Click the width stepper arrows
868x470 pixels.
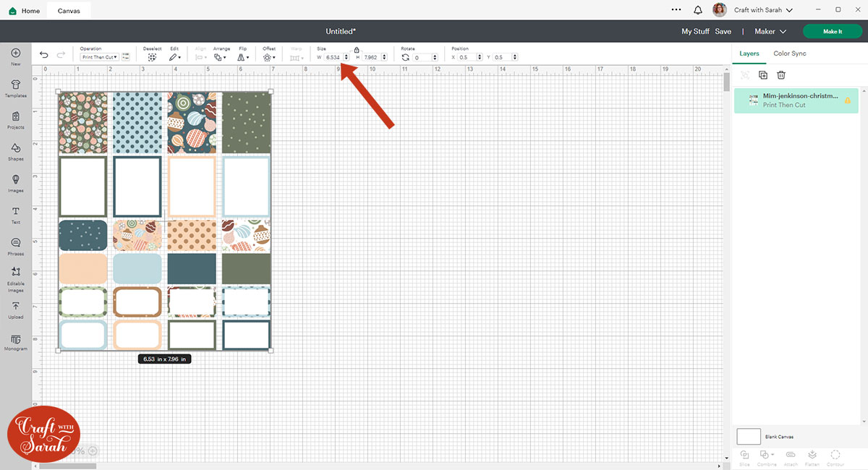(x=346, y=57)
